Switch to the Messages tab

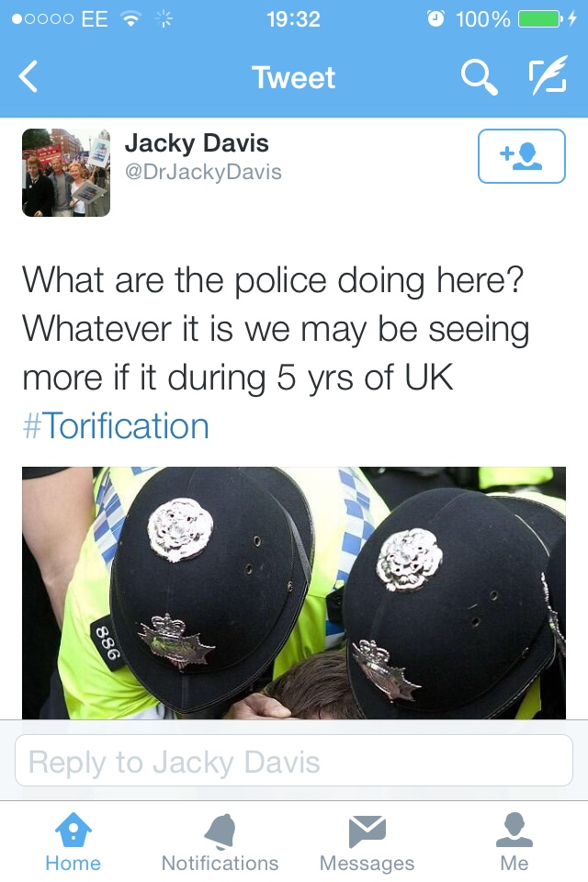pos(367,842)
